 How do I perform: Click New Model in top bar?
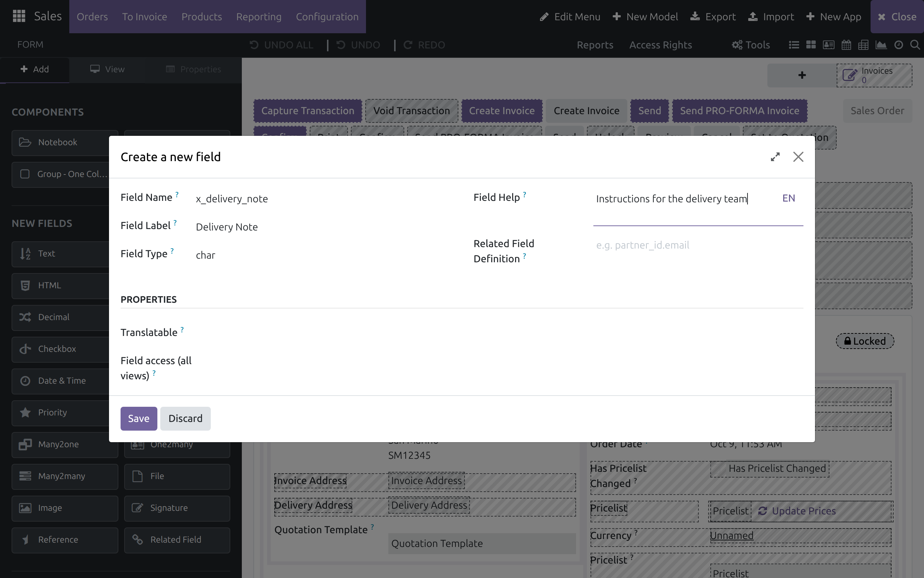click(645, 17)
